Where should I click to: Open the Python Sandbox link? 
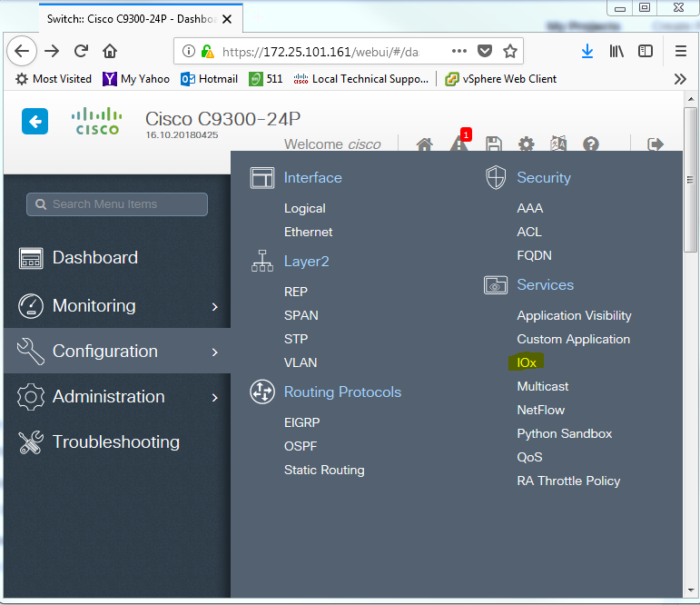(564, 433)
